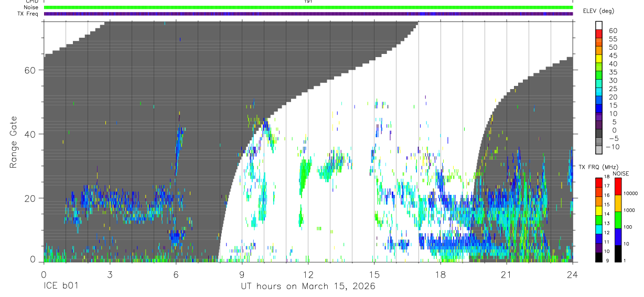Click the 'NOISE' legend title
This screenshot has height=297, width=644.
[621, 174]
